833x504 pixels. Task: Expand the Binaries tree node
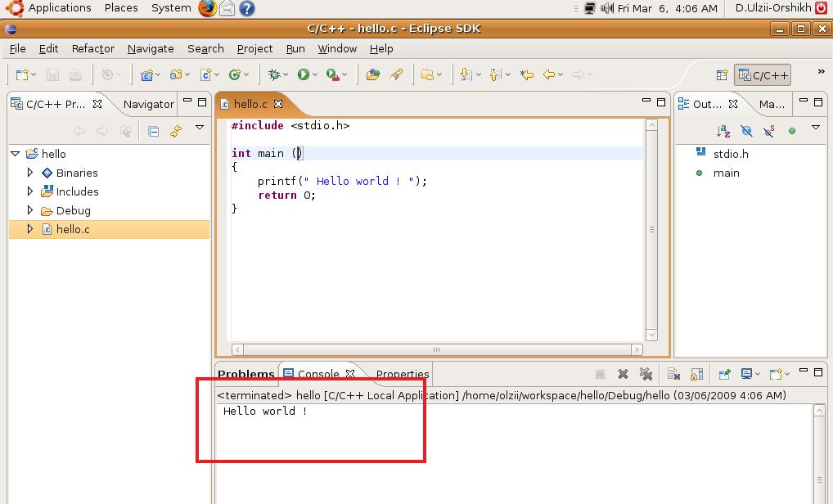coord(30,173)
